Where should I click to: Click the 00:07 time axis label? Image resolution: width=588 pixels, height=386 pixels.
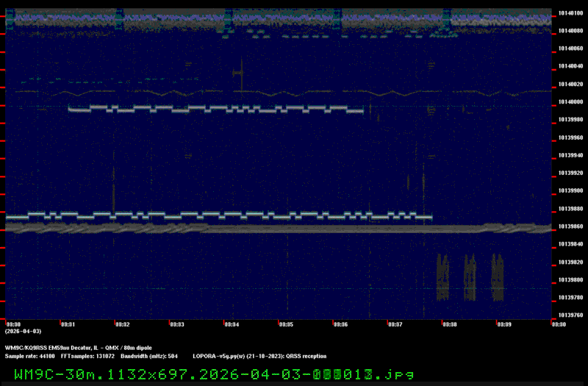pos(395,324)
